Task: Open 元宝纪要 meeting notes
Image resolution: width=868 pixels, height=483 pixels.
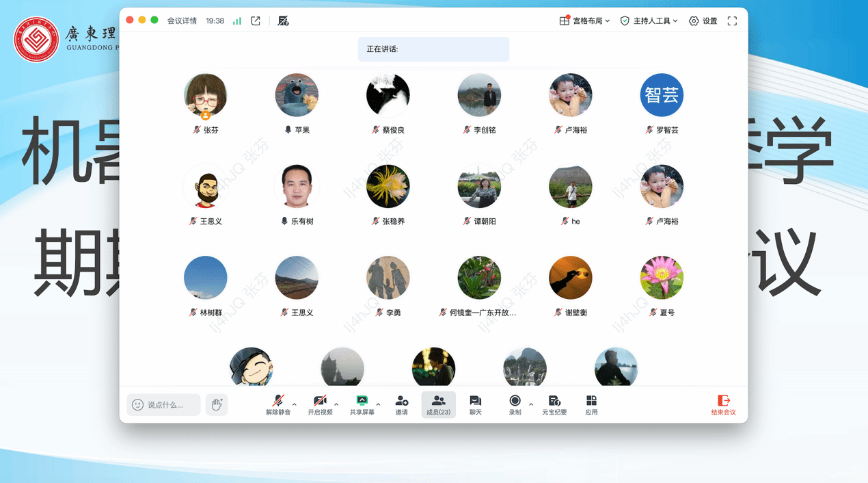Action: (554, 404)
